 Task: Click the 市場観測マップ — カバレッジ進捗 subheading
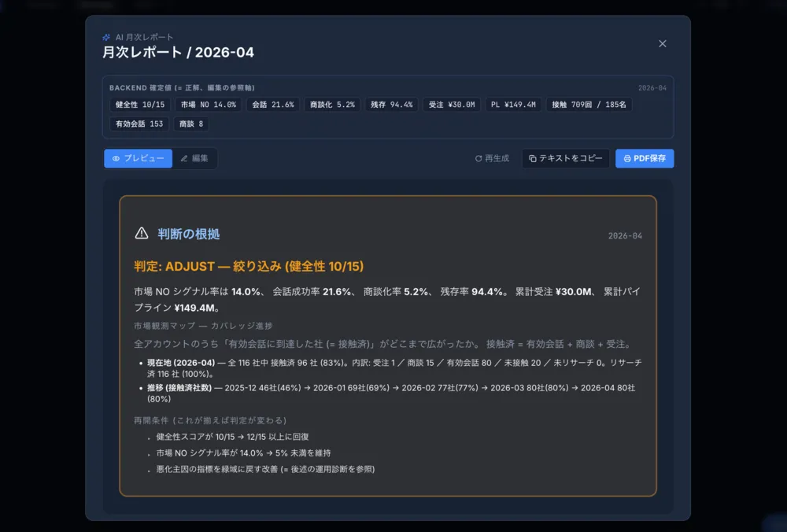(x=203, y=326)
